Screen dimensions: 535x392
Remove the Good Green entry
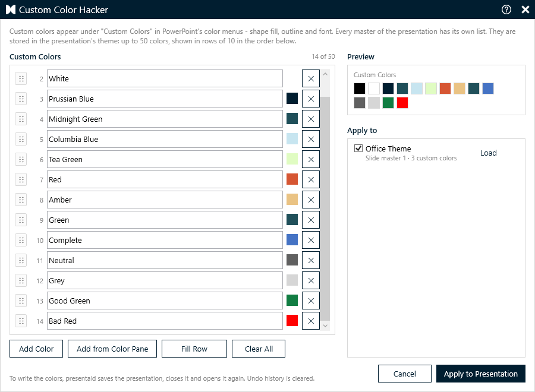point(311,301)
